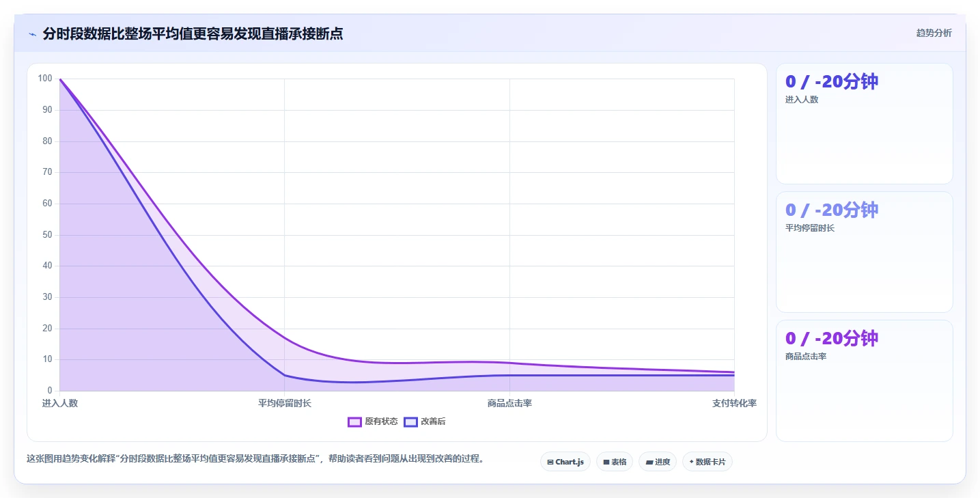Screen dimensions: 980x498
Task: Select the 数据卡片 pill tag
Action: tap(708, 462)
